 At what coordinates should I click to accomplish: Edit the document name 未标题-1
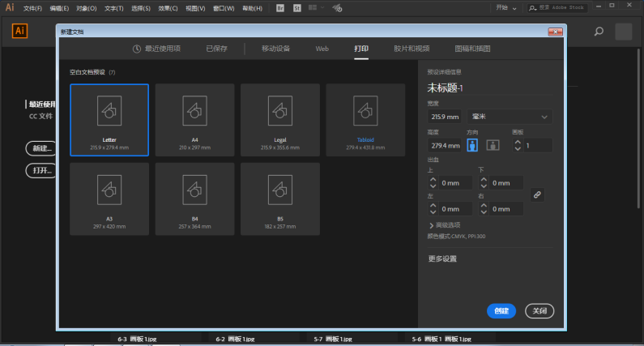446,88
